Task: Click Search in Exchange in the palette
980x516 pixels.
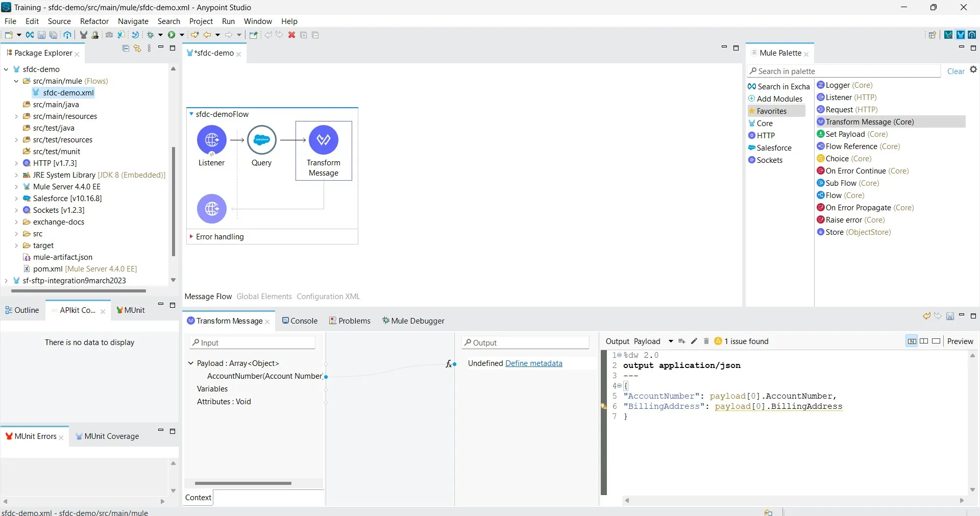Action: point(779,87)
